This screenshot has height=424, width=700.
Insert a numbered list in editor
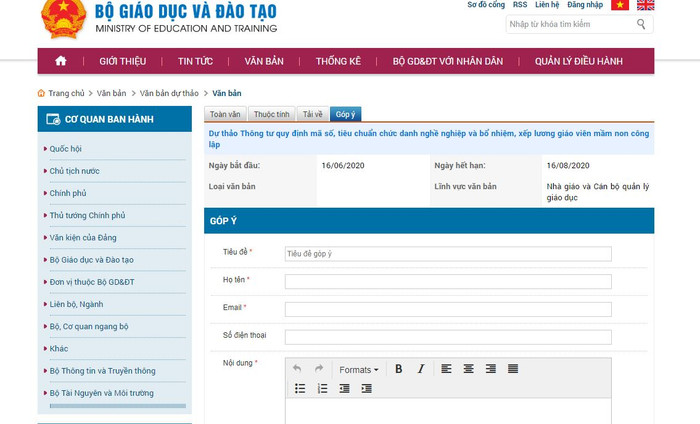322,388
